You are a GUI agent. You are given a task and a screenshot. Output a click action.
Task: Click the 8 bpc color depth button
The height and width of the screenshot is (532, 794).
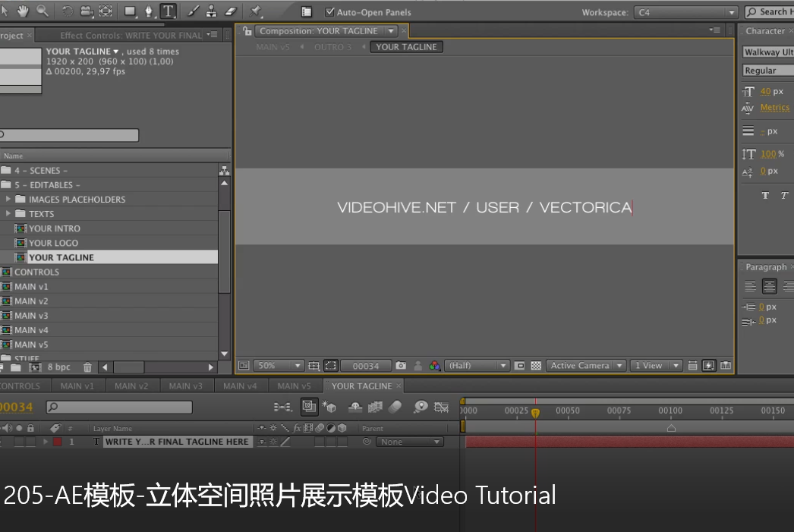[58, 367]
